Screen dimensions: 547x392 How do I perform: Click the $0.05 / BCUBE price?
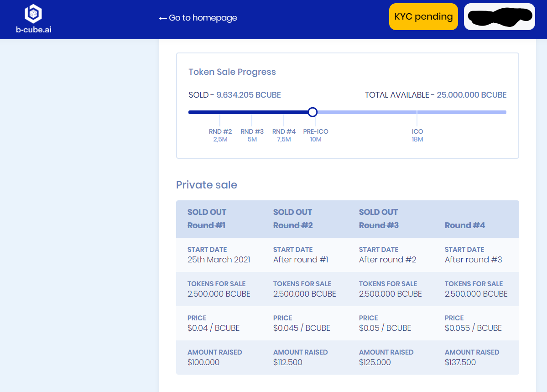(x=385, y=328)
